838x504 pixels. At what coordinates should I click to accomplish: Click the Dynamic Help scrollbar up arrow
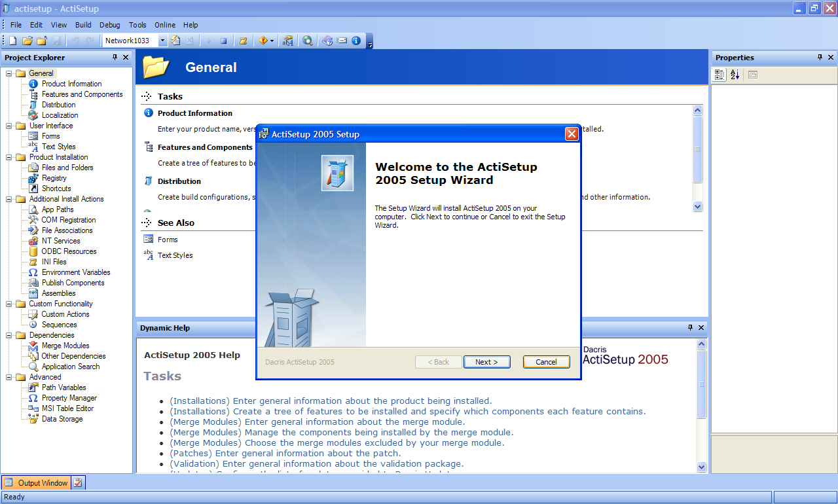pos(702,344)
